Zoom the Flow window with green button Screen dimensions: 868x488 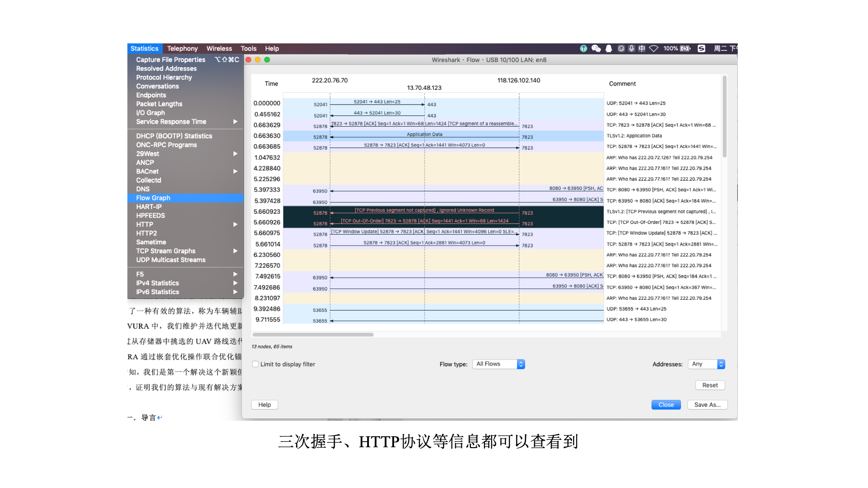pyautogui.click(x=267, y=60)
